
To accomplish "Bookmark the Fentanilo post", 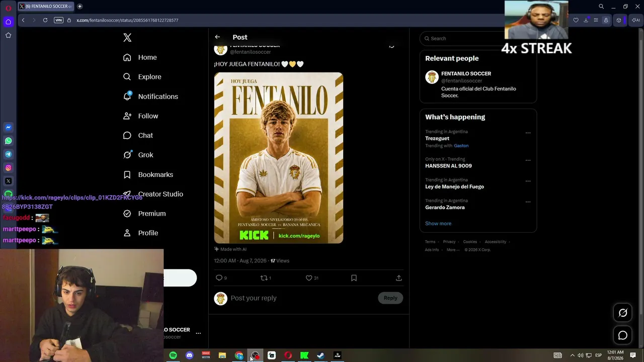I will pyautogui.click(x=354, y=278).
